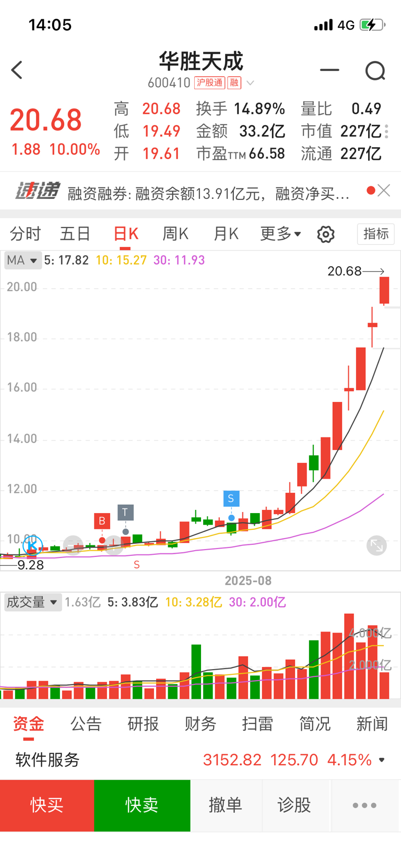The height and width of the screenshot is (868, 401).
Task: Switch to 月K tab
Action: coord(226,234)
